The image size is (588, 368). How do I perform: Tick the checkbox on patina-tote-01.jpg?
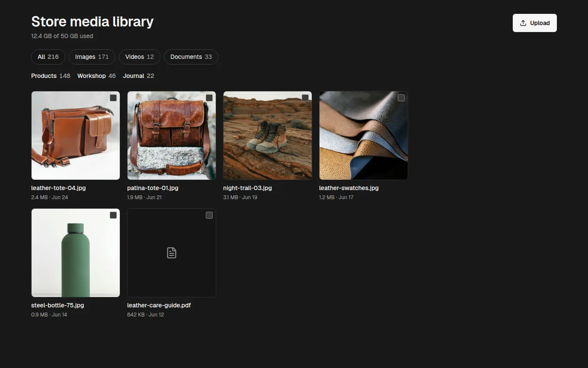click(209, 98)
